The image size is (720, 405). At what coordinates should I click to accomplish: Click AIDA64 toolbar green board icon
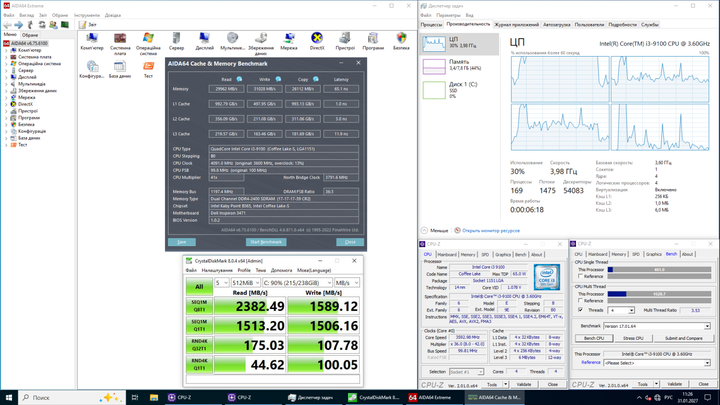point(65,25)
